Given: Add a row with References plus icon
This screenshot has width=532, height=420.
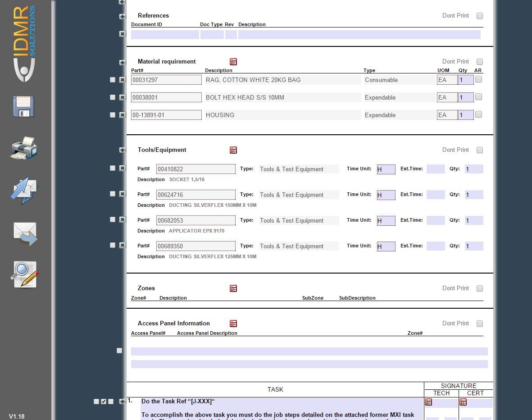Looking at the screenshot, I should pyautogui.click(x=123, y=16).
